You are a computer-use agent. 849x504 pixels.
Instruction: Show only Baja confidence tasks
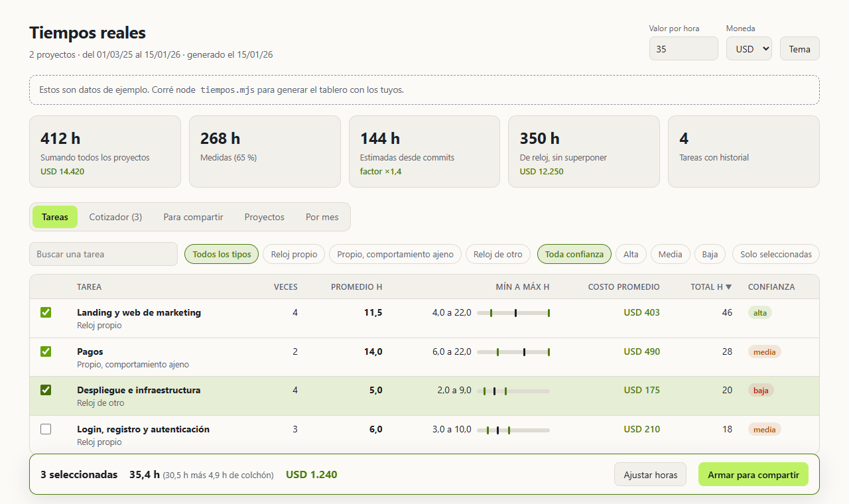coord(710,254)
